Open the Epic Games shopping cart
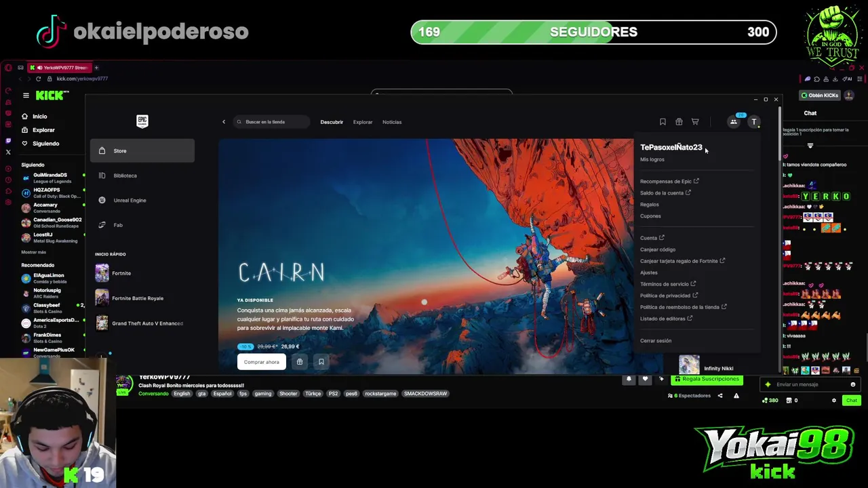The height and width of the screenshot is (488, 868). (x=695, y=122)
